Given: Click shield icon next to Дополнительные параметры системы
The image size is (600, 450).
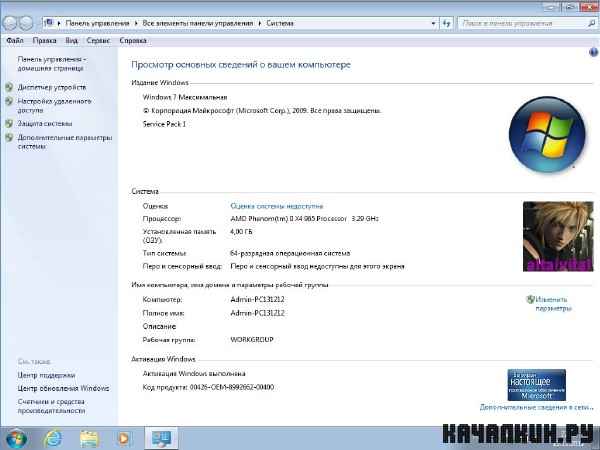Looking at the screenshot, I should tap(9, 138).
